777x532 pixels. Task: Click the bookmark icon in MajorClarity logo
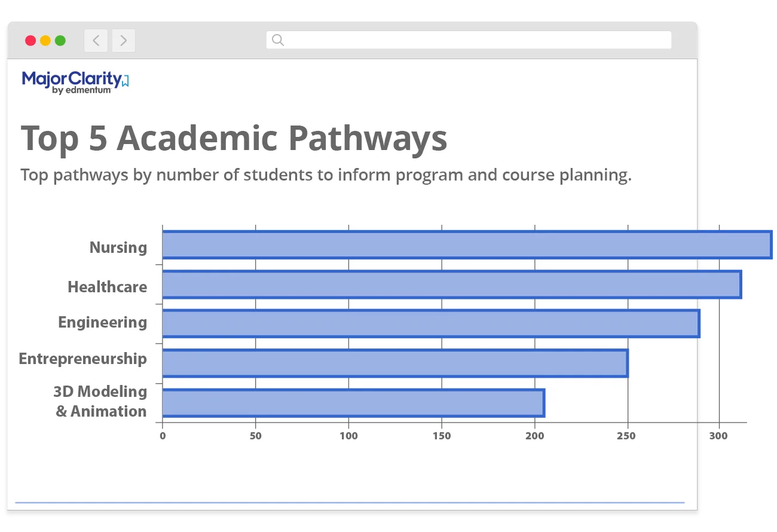tap(126, 81)
